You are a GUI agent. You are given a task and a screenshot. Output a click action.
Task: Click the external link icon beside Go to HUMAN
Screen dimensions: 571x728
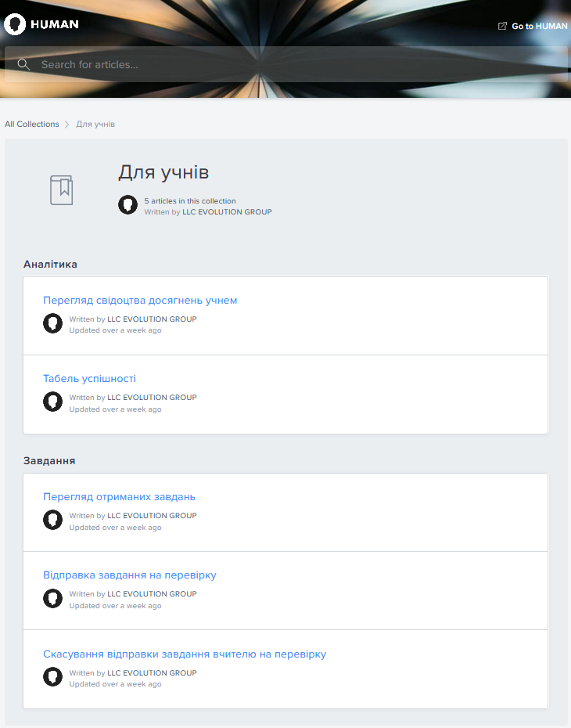[502, 26]
